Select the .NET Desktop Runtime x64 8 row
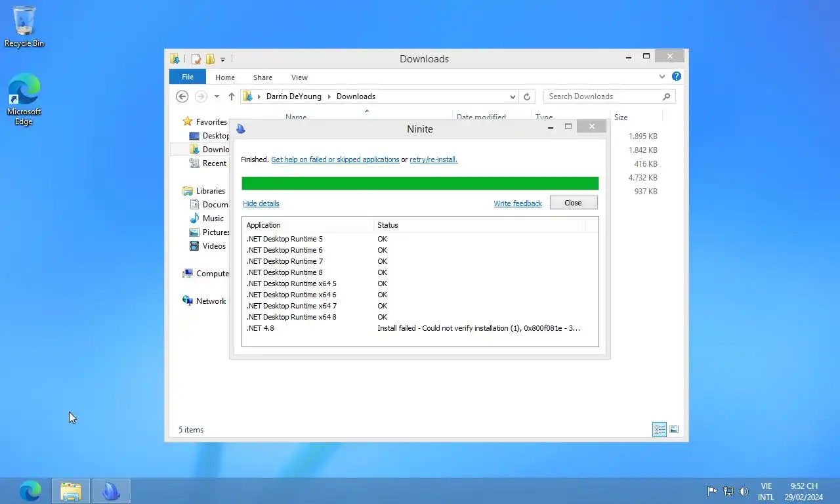Screen dimensions: 840x504 coord(420,317)
